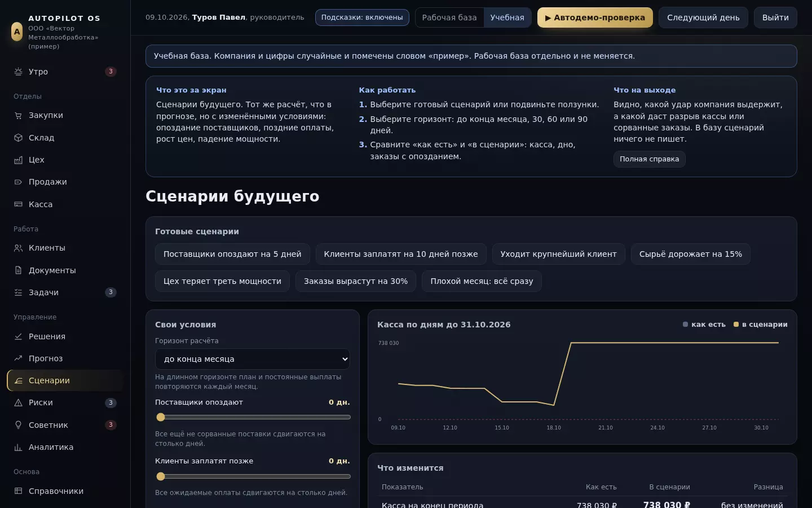812x508 pixels.
Task: Click the Прогноз trend arrow icon
Action: (x=18, y=358)
